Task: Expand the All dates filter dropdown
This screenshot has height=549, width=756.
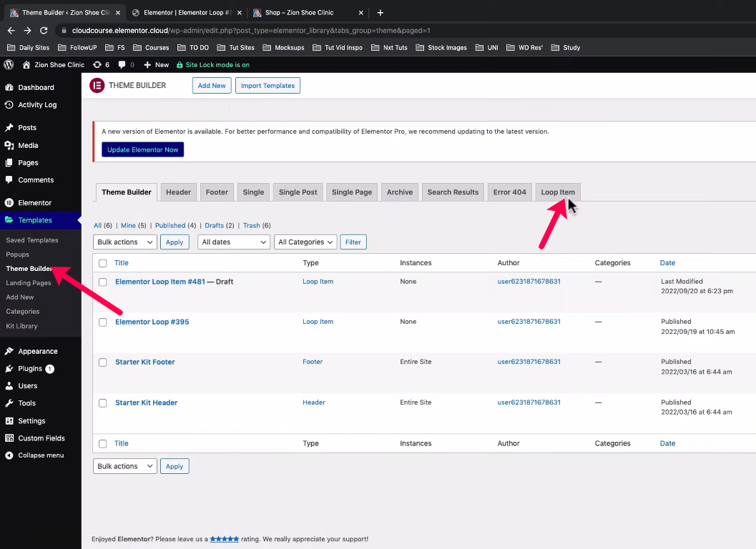Action: [233, 242]
